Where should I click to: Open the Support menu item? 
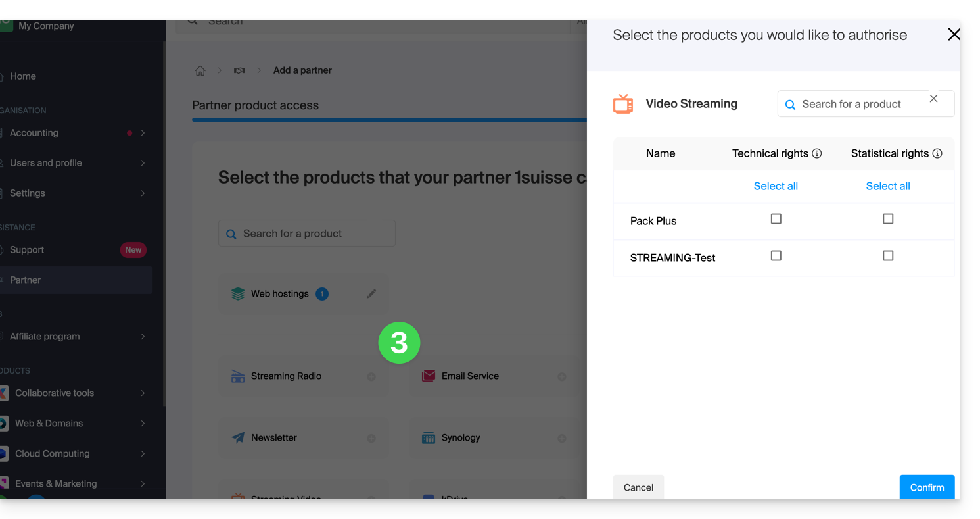[x=27, y=250]
